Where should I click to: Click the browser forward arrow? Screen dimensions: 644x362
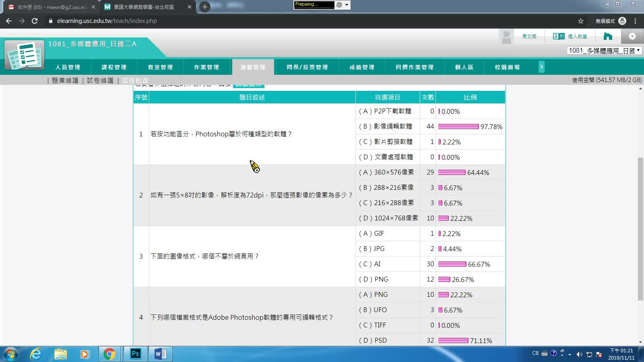point(22,21)
